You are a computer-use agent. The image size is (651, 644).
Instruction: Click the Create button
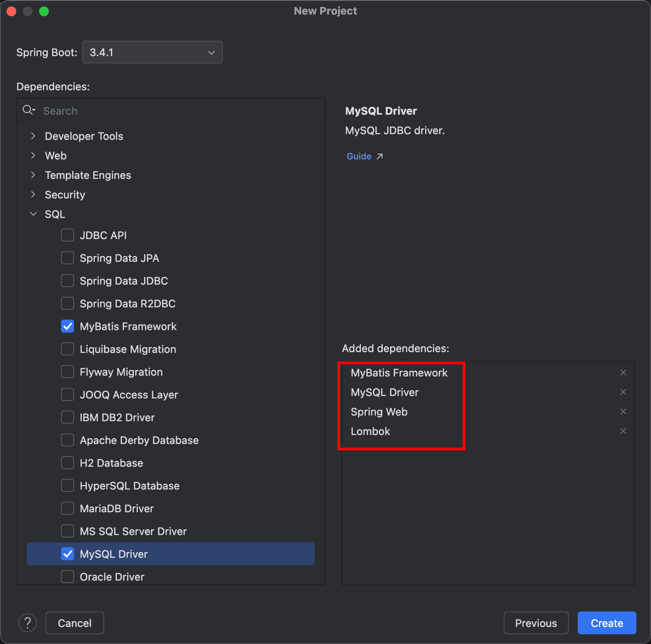point(607,623)
